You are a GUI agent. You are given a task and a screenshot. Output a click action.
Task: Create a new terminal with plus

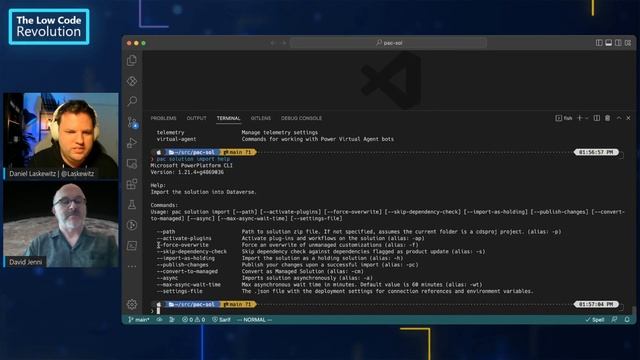[x=580, y=118]
